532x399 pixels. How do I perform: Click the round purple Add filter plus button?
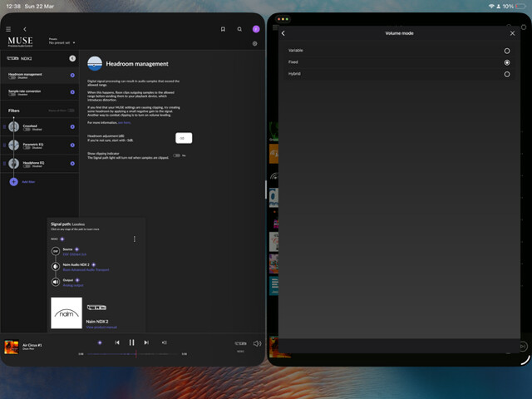coord(13,182)
